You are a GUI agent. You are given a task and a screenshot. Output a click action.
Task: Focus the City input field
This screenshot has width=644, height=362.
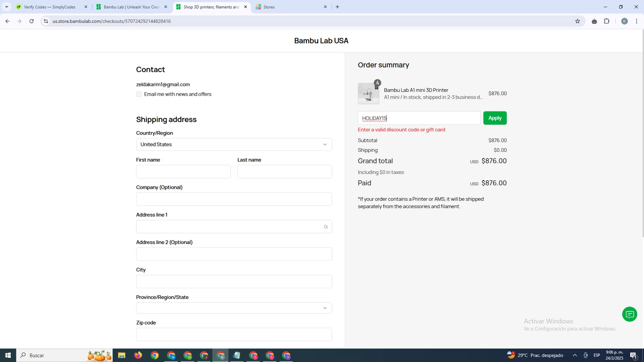coord(234,281)
